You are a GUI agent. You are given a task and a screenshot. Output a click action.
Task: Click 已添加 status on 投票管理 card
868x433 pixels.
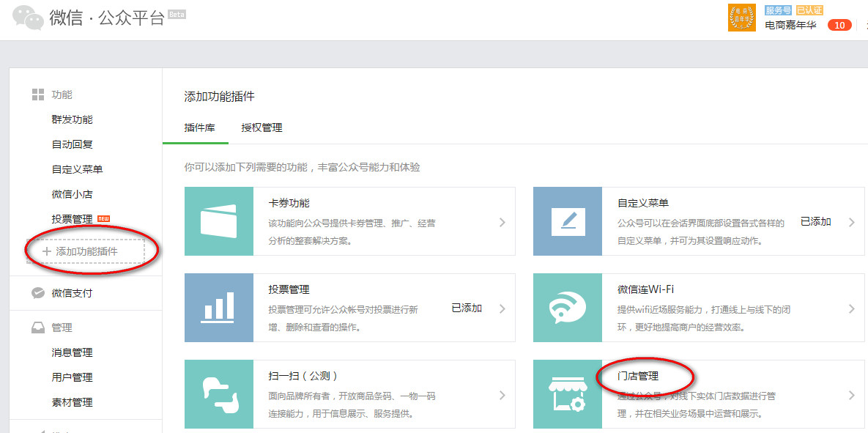click(467, 308)
